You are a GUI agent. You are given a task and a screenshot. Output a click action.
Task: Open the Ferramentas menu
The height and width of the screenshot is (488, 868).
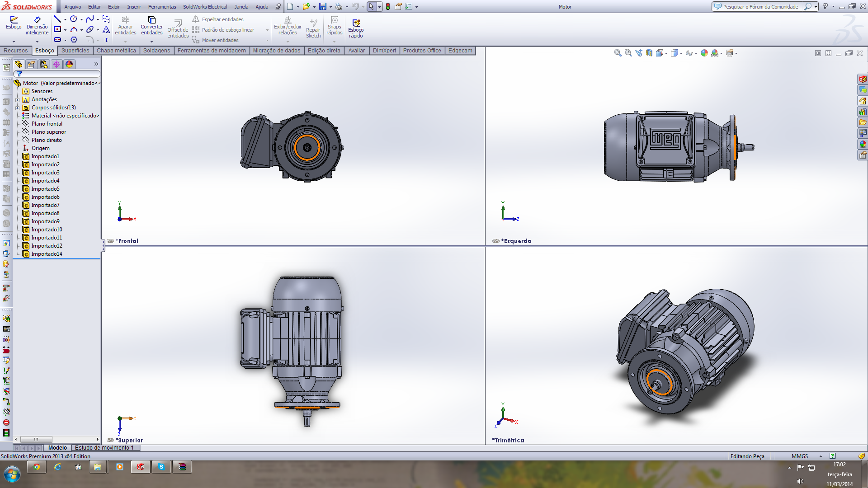coord(162,7)
